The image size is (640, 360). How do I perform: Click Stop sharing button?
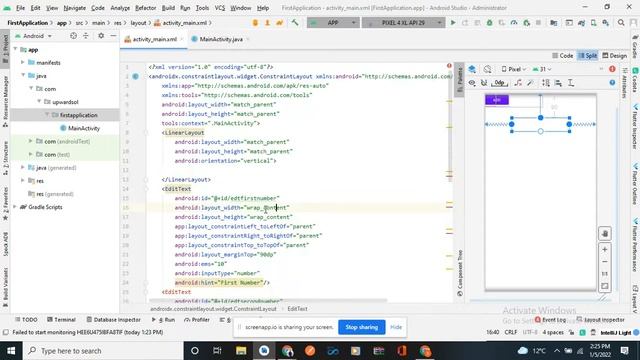coord(361,327)
